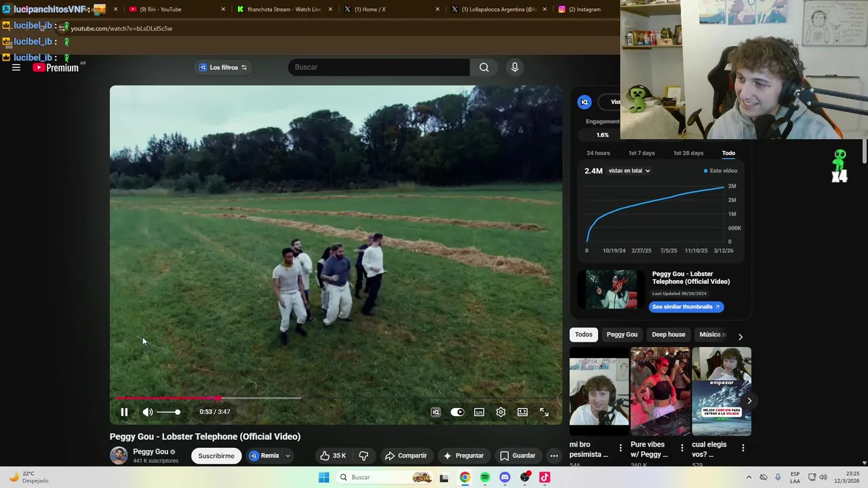Open the 'cual elegis vos?' short thumbnail
The width and height of the screenshot is (868, 488).
click(x=721, y=392)
